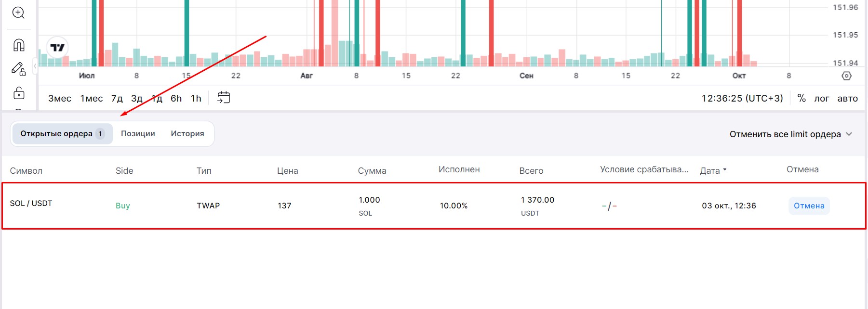The width and height of the screenshot is (868, 309).
Task: Click the TradingView logo on chart
Action: [x=57, y=47]
